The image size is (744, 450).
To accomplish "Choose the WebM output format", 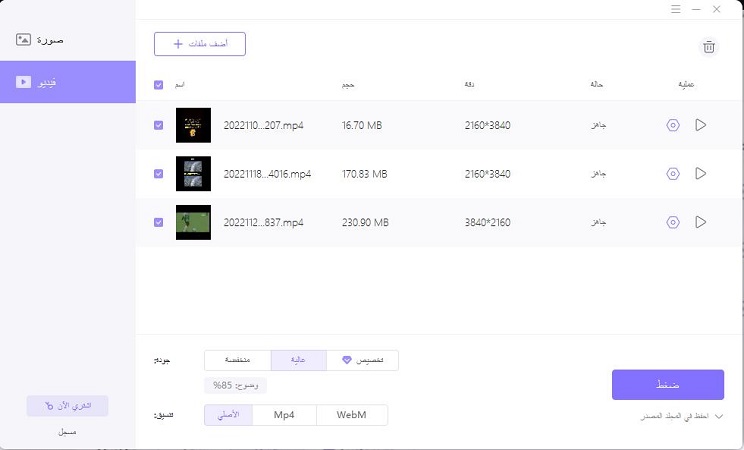I will (x=352, y=415).
